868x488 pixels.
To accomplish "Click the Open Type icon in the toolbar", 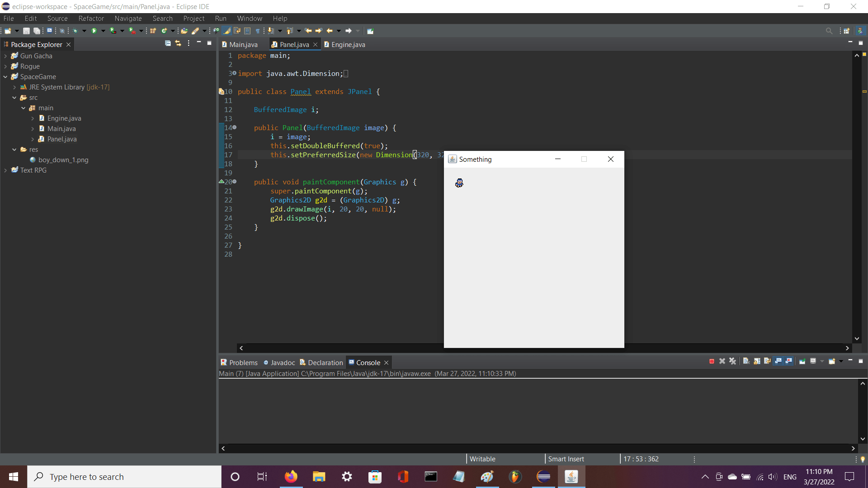I will coord(184,31).
